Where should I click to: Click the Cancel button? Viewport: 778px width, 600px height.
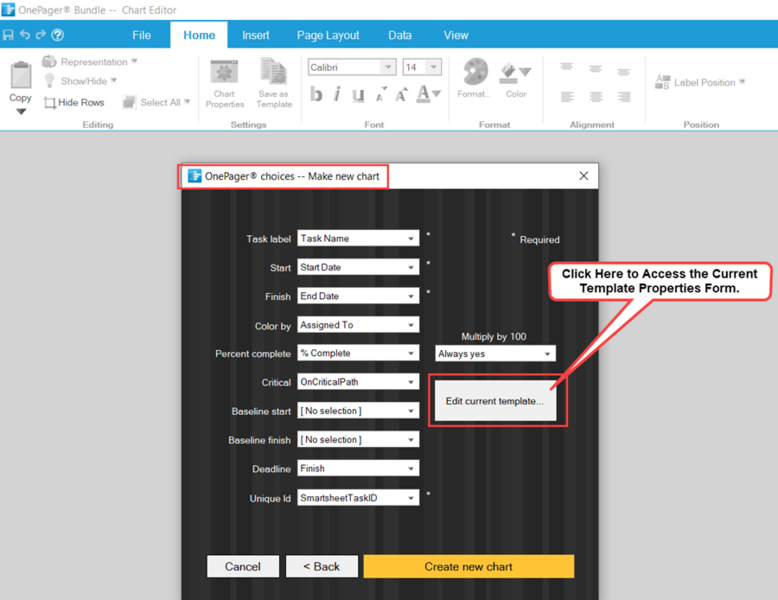click(243, 566)
